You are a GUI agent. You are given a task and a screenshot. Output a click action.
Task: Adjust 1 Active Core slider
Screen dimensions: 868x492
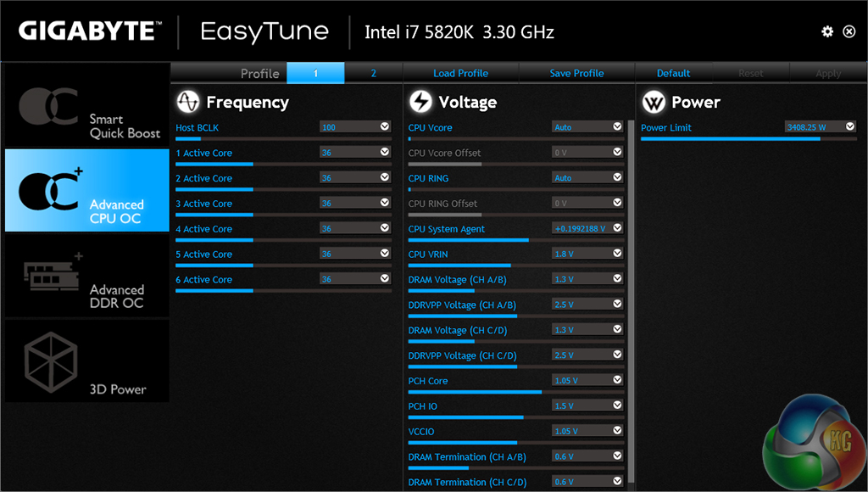tap(283, 164)
